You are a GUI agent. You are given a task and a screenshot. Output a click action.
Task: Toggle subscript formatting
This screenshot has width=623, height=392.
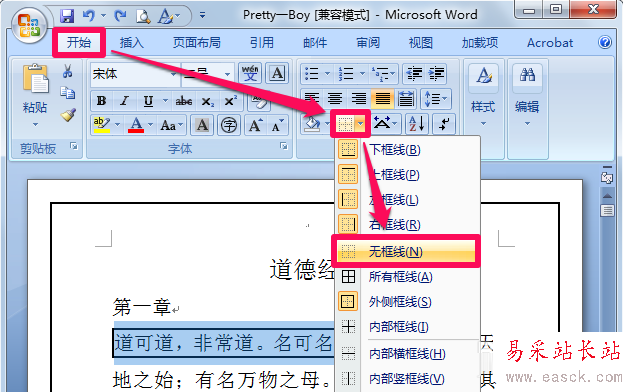coord(207,101)
